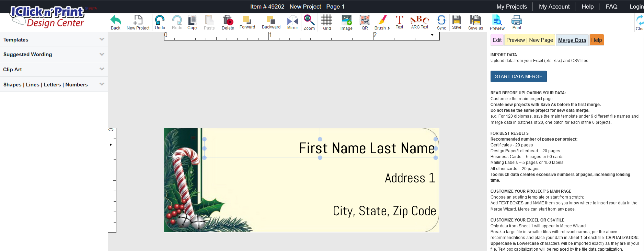Insert ARC Text
Image resolution: width=644 pixels, height=251 pixels.
click(x=419, y=22)
